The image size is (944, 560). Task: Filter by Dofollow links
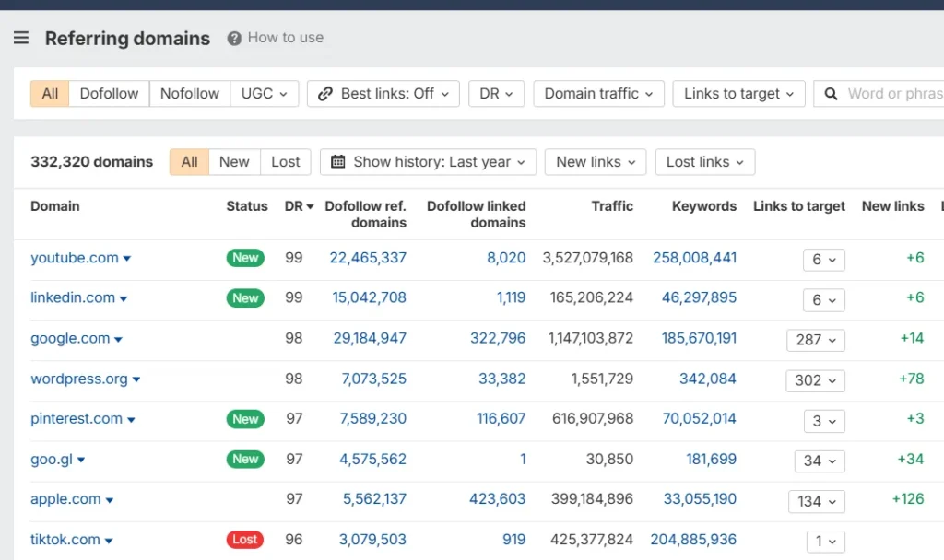coord(109,94)
